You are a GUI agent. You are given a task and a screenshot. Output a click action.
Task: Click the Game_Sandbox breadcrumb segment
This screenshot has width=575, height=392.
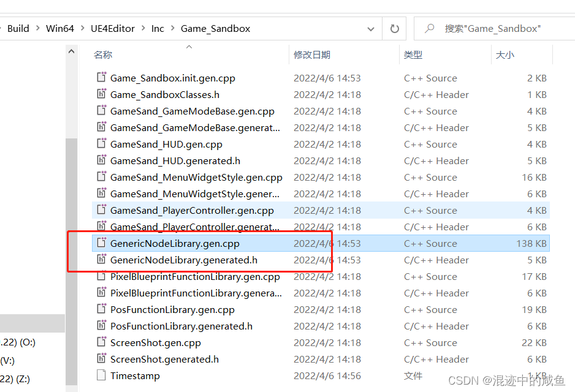pyautogui.click(x=215, y=28)
